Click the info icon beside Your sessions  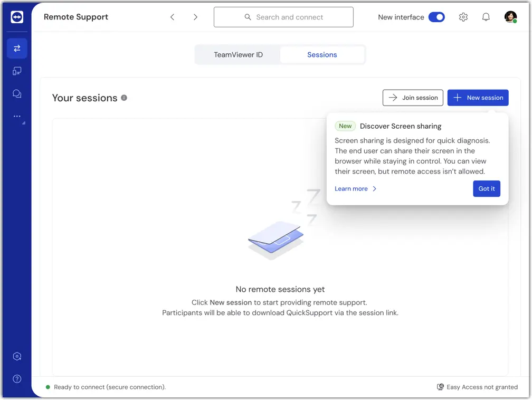[x=124, y=98]
